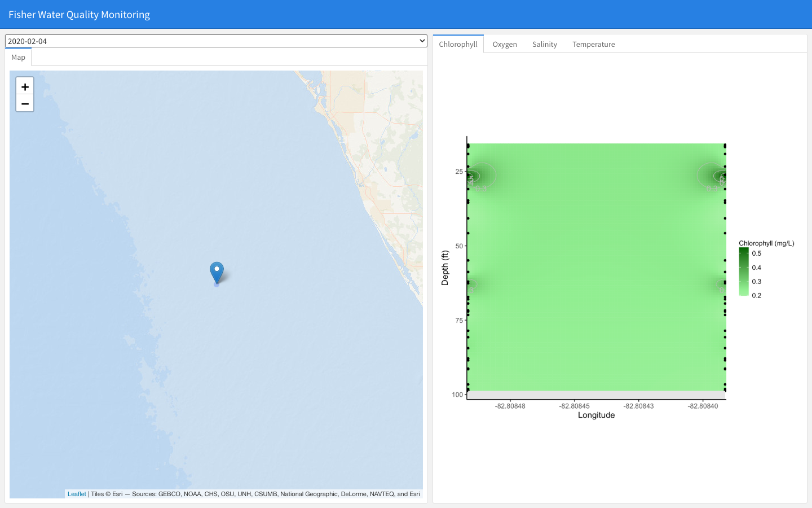Click the 75 depth tick label
The height and width of the screenshot is (508, 812).
pos(459,320)
